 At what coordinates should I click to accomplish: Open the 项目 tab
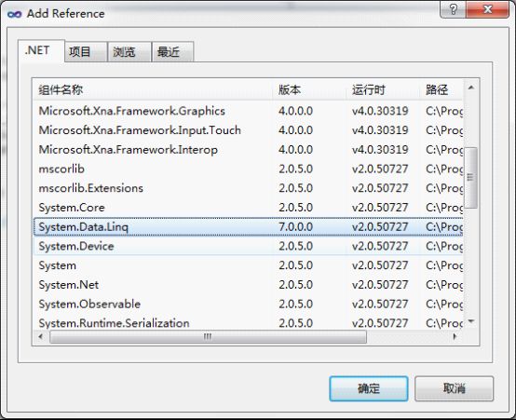[87, 52]
